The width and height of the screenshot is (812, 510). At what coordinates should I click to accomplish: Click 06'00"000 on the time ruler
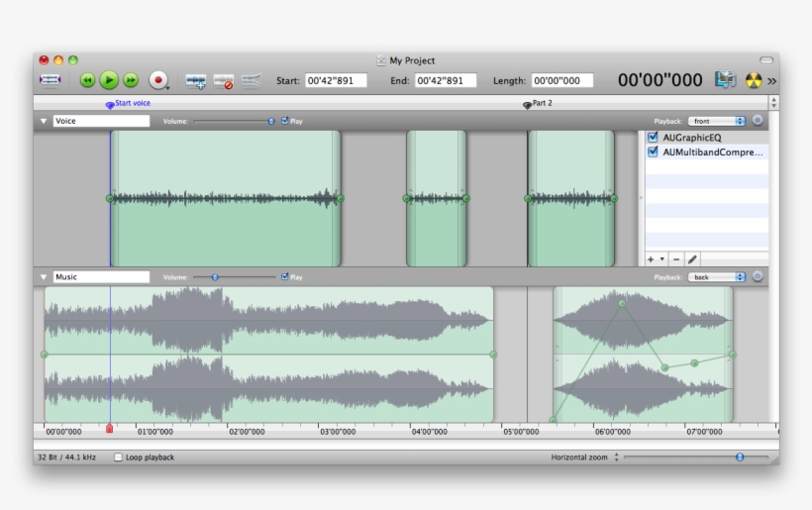[613, 432]
